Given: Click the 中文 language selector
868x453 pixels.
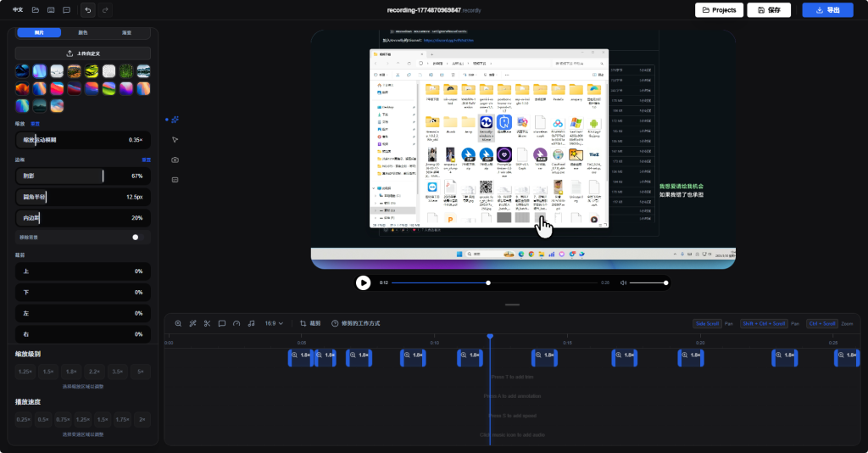Looking at the screenshot, I should click(18, 10).
